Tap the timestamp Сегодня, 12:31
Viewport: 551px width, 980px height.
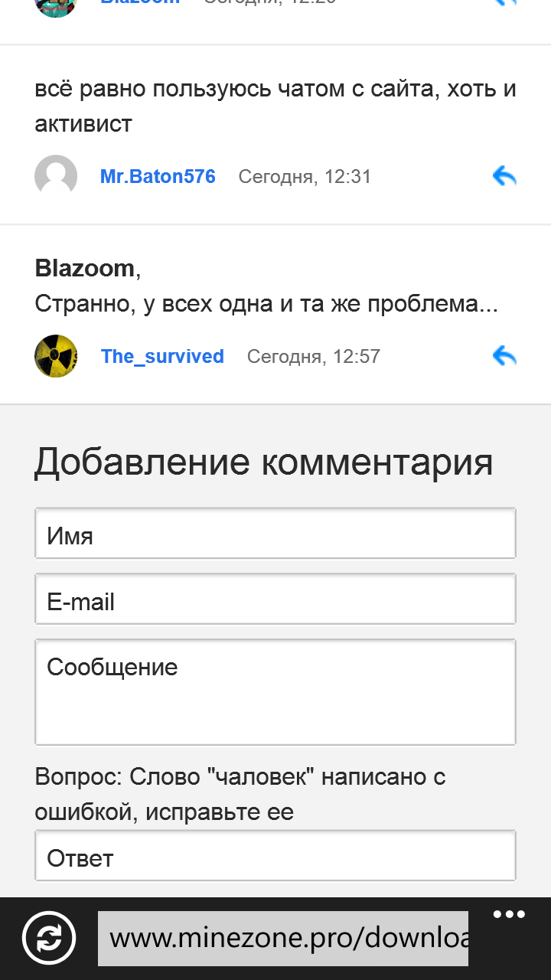coord(305,177)
